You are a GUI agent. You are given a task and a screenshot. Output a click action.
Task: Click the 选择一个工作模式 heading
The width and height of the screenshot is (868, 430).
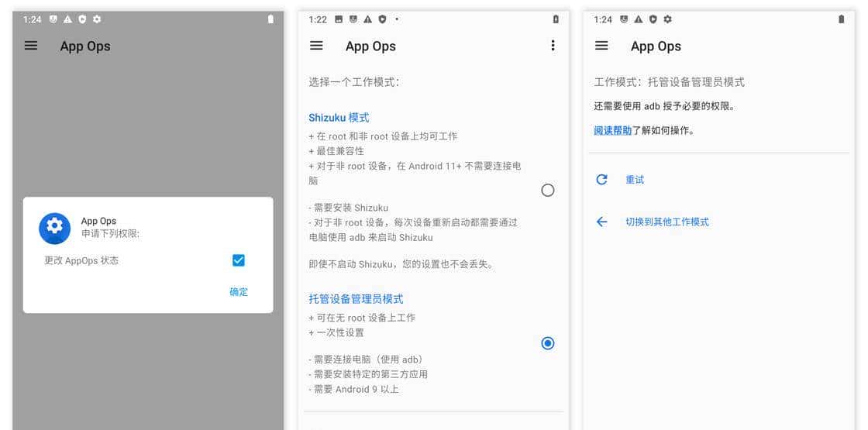point(354,82)
